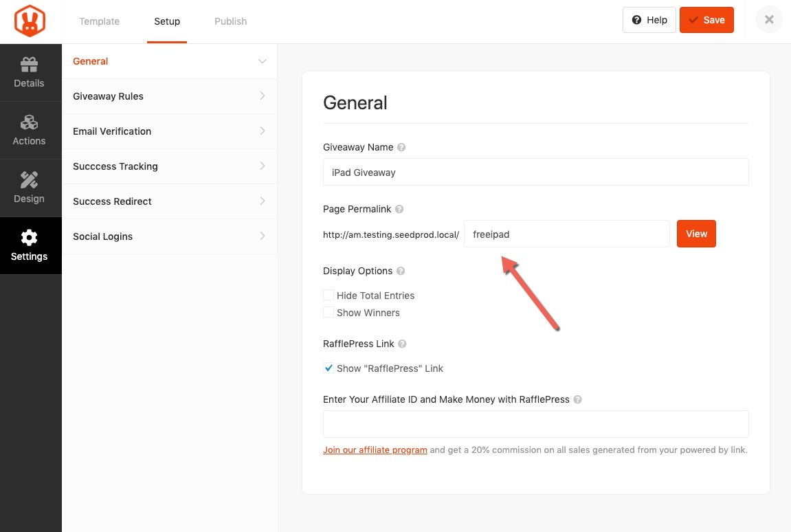Screen dimensions: 791x532
Task: Open the Design pencil-ruler icon panel
Action: (x=30, y=188)
